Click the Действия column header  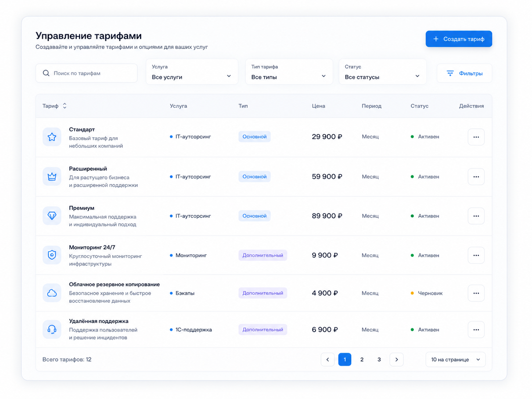471,106
